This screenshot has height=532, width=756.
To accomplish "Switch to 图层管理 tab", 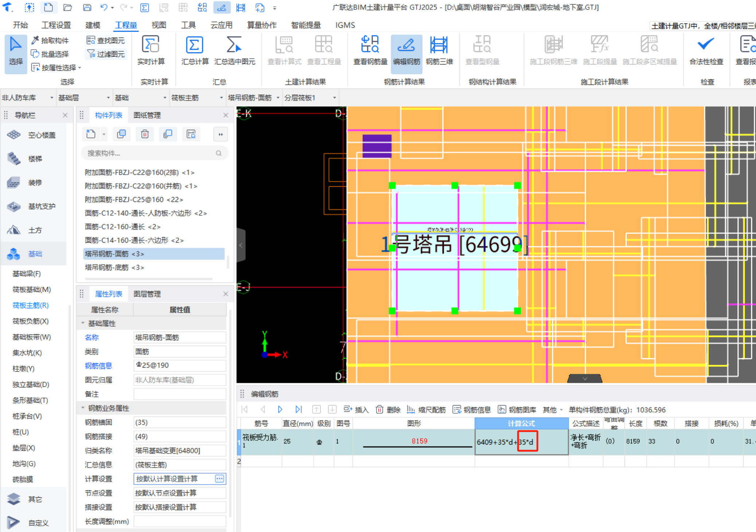I will point(147,294).
